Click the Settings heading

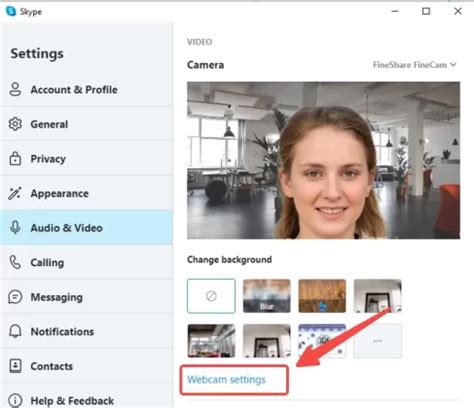pyautogui.click(x=37, y=53)
